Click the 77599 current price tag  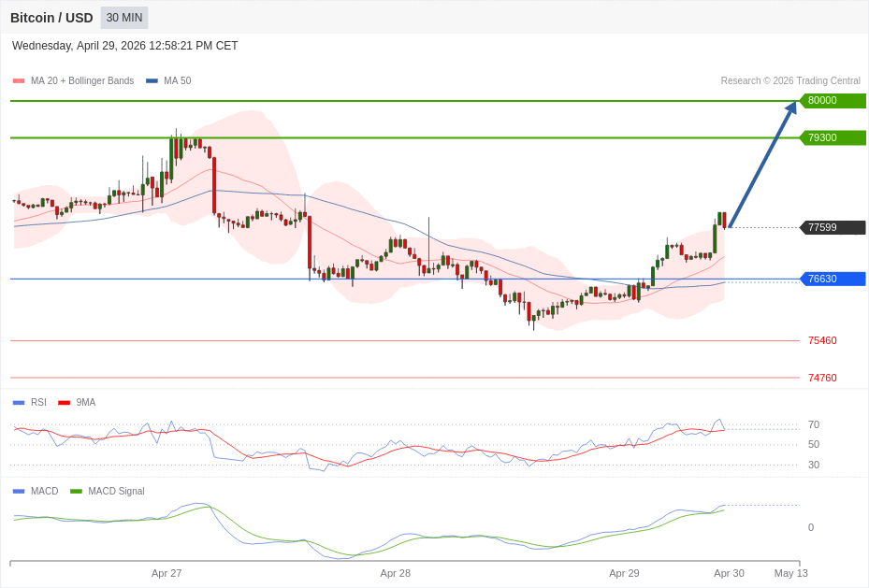tap(833, 227)
